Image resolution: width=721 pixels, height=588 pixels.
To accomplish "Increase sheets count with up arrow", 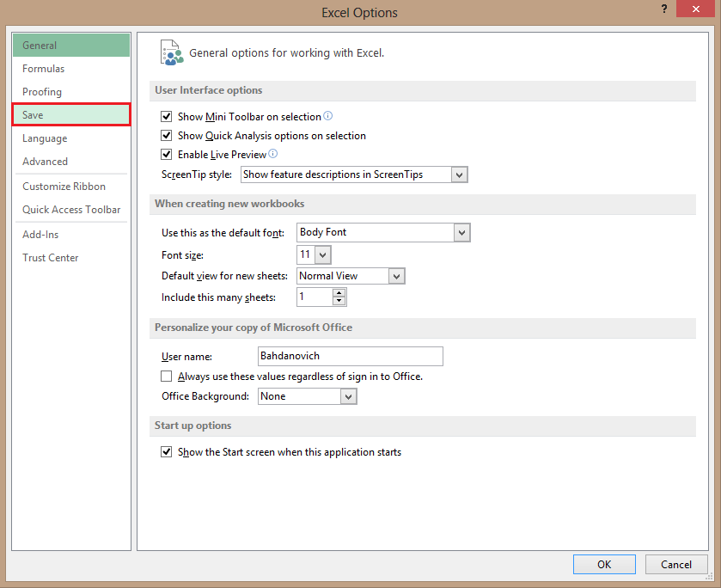I will (x=339, y=293).
